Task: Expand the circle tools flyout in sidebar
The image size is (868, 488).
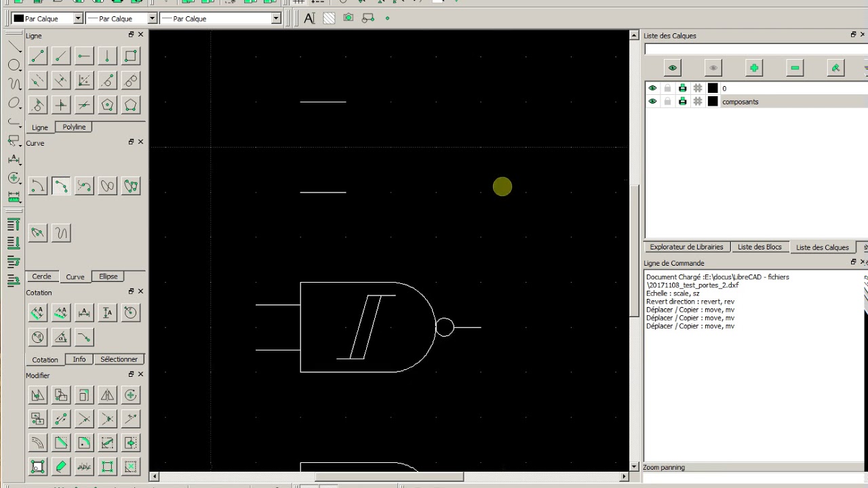Action: click(14, 65)
